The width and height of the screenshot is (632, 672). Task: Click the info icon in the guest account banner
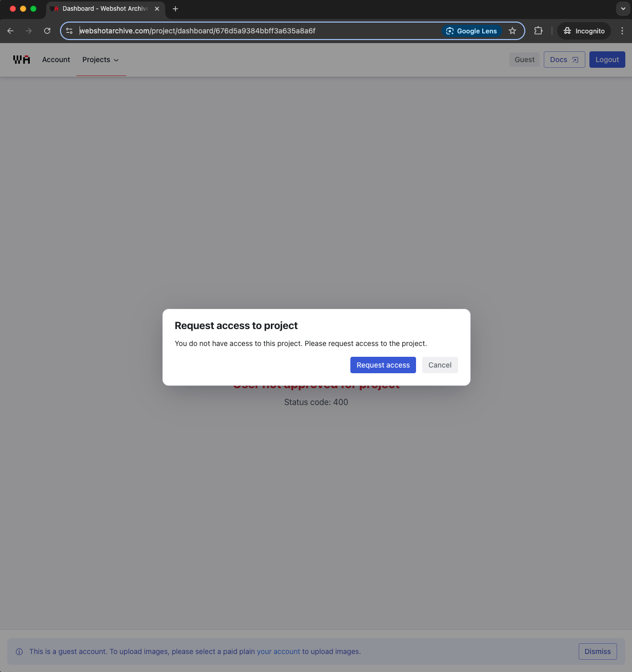coord(19,651)
